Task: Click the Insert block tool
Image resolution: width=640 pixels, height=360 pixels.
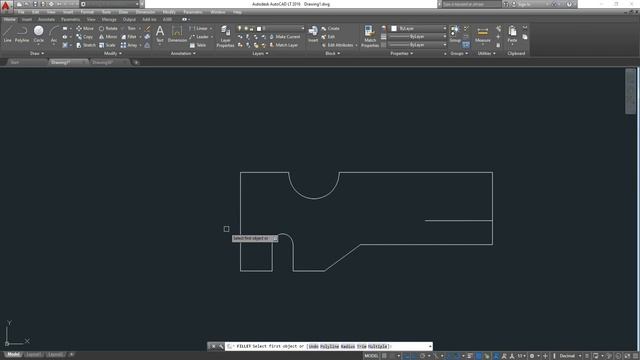Action: 313,33
